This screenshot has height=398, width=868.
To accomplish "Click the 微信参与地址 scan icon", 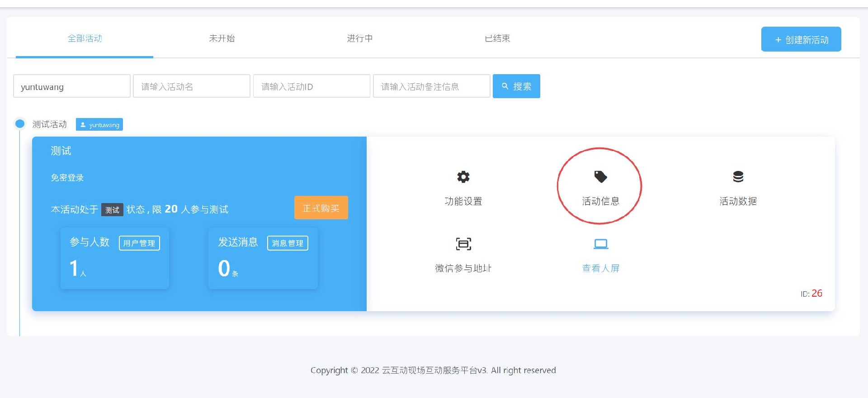I will tap(463, 244).
